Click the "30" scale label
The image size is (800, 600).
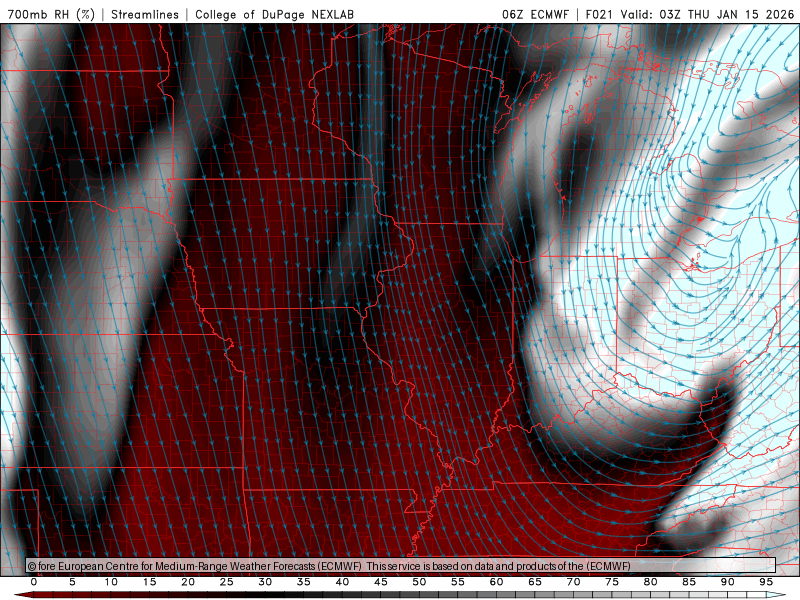(x=265, y=582)
